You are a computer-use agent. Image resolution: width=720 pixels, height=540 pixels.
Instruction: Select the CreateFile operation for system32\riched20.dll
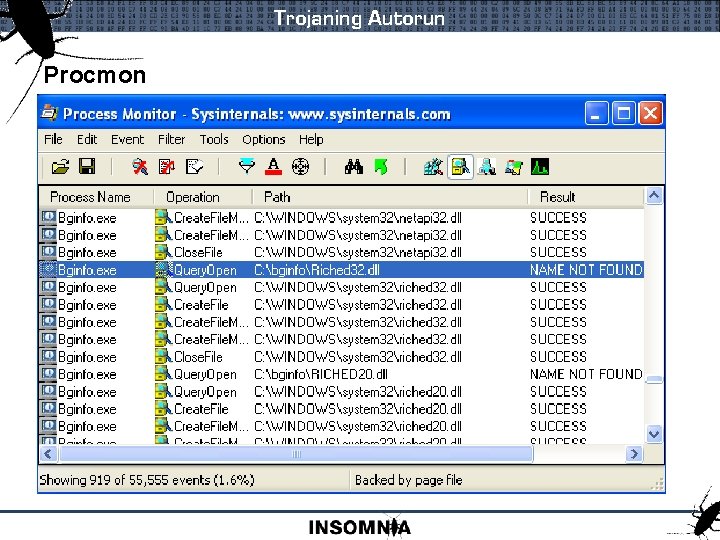201,409
